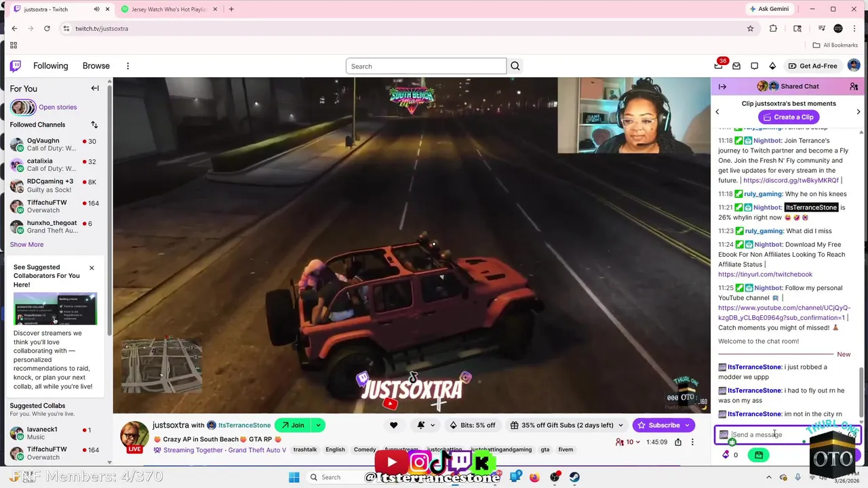Mute the justsoxtra browser tab audio
868x488 pixels.
tap(96, 9)
